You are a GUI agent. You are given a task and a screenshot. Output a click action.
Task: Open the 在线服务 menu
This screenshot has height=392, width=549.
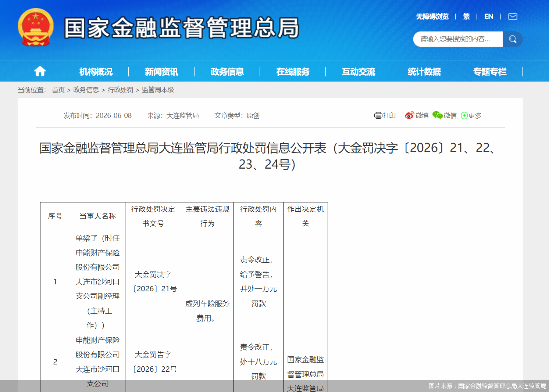pyautogui.click(x=293, y=72)
